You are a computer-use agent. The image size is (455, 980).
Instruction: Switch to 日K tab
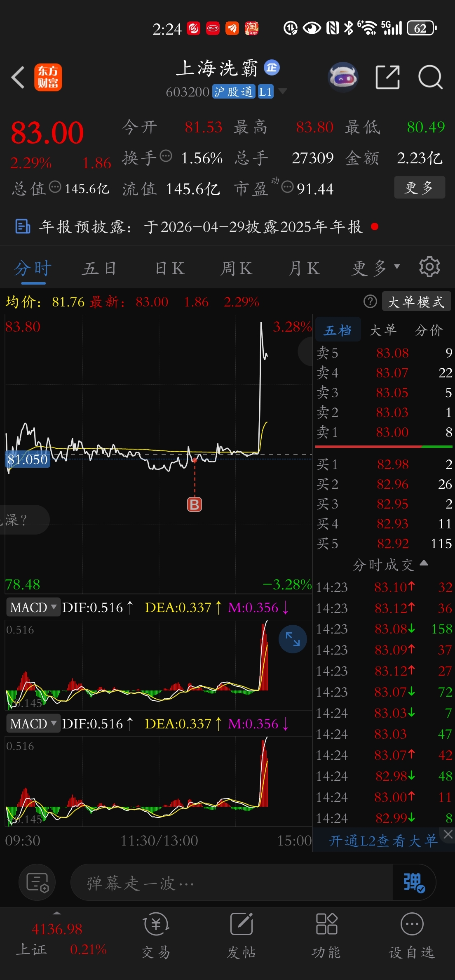pyautogui.click(x=169, y=269)
